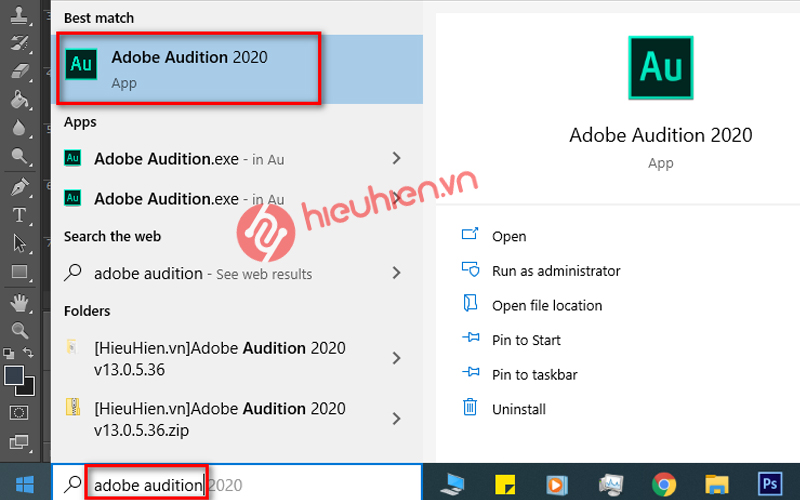Image resolution: width=800 pixels, height=500 pixels.
Task: Expand chevron beside the v13.0.5.36 folder result
Action: (x=396, y=358)
